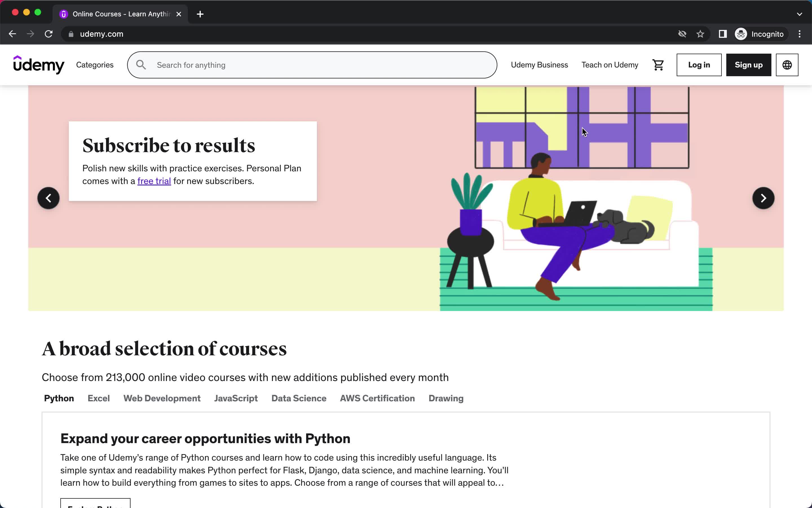This screenshot has height=508, width=812.
Task: Switch to the Data Science tab
Action: coord(299,398)
